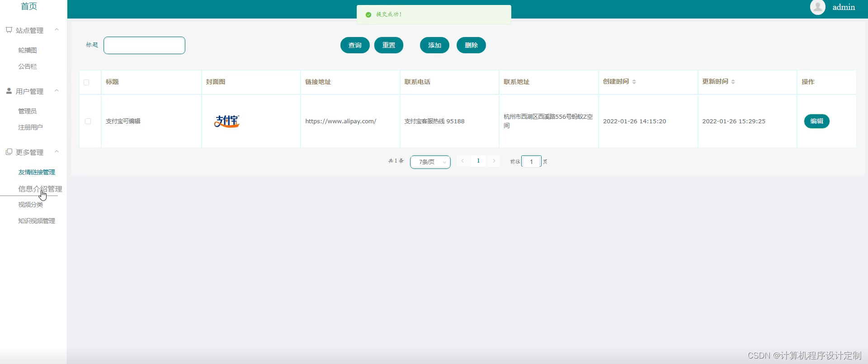Click the 联系地址 column header
Screen dimensions: 868x364
pyautogui.click(x=516, y=82)
